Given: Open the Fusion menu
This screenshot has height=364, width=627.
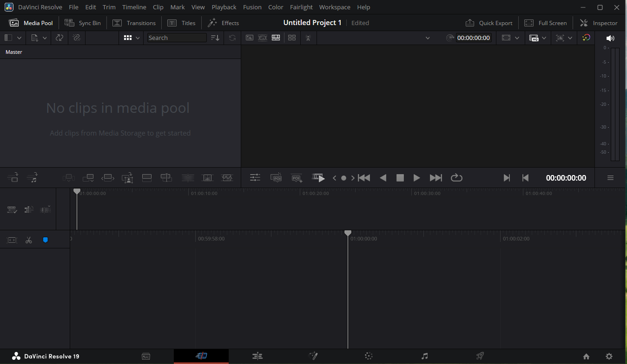Looking at the screenshot, I should coord(252,7).
